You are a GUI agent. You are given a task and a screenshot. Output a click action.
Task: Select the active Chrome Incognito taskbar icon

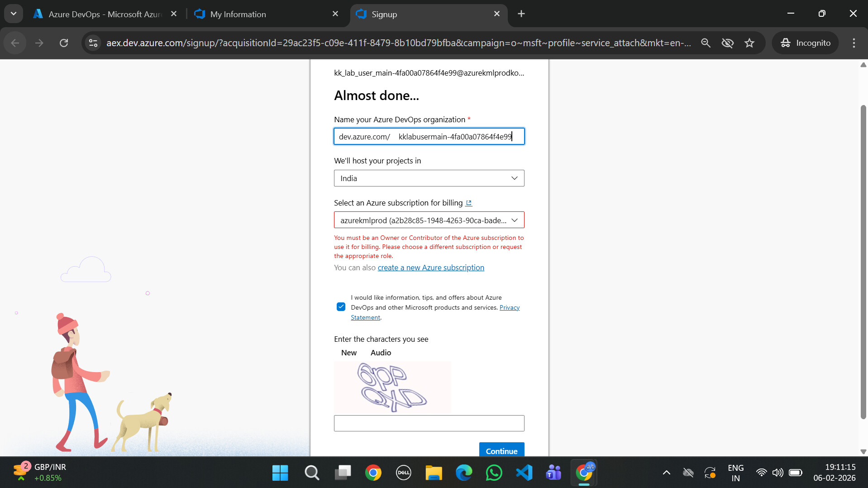coord(584,473)
